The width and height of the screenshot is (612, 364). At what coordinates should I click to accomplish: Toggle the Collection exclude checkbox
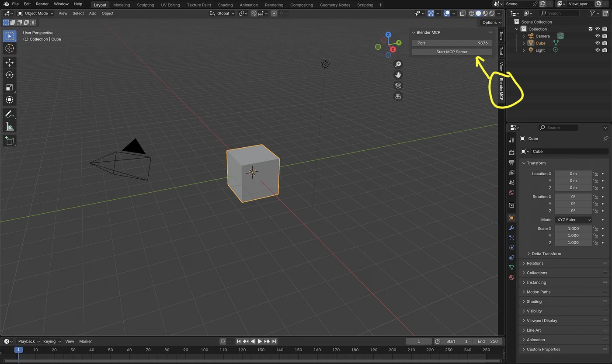click(591, 29)
